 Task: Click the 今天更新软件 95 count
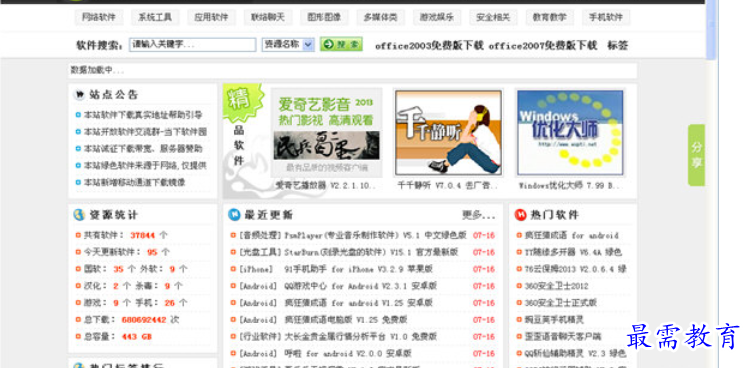pyautogui.click(x=152, y=252)
